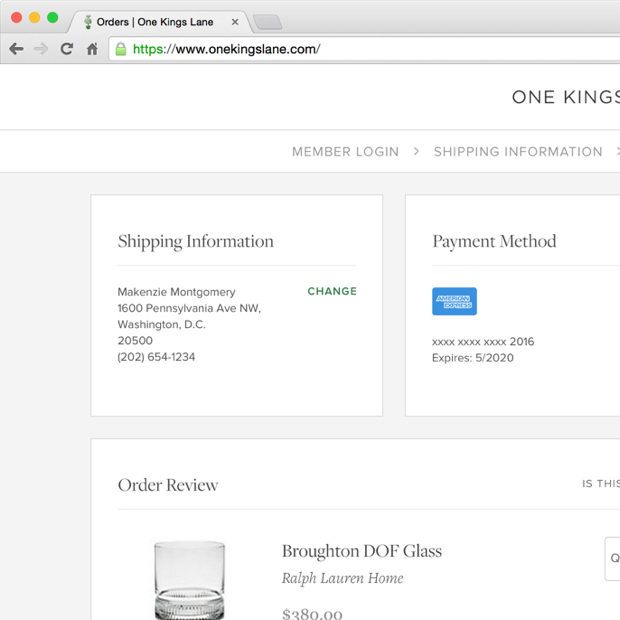Click the green SSL padlock icon

(121, 49)
